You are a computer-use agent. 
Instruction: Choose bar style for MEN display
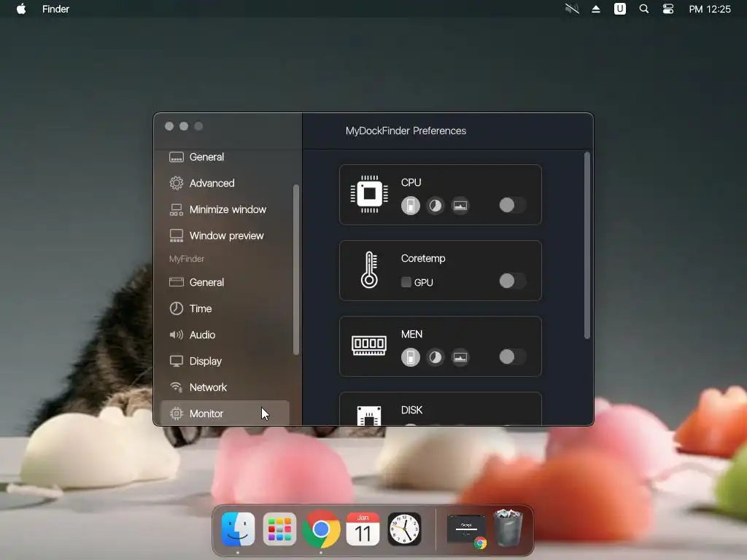(x=410, y=357)
